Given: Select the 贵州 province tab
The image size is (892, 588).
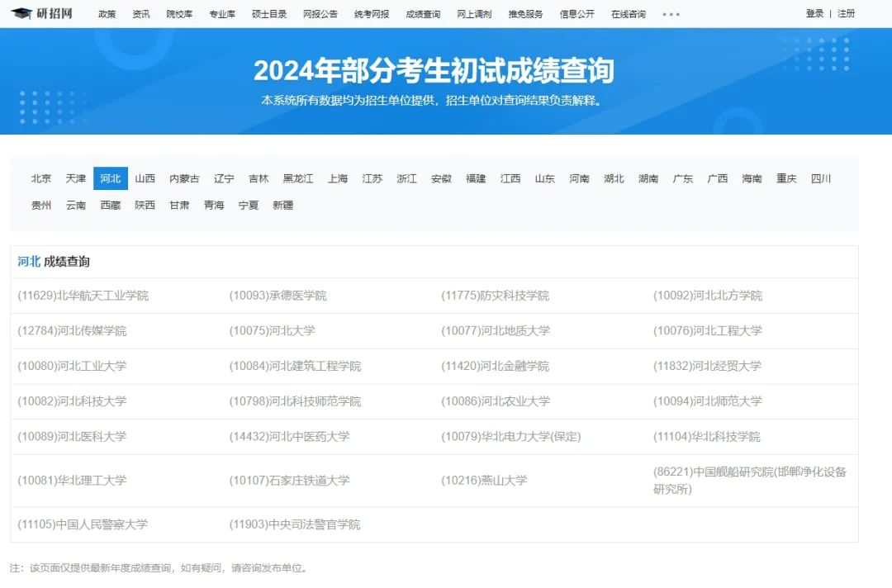Looking at the screenshot, I should point(41,206).
